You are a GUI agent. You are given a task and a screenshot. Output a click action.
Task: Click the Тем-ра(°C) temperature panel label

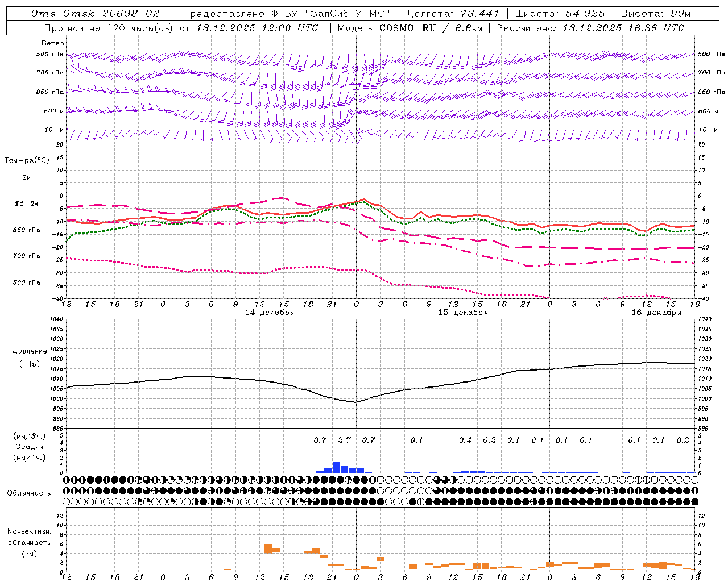click(27, 161)
